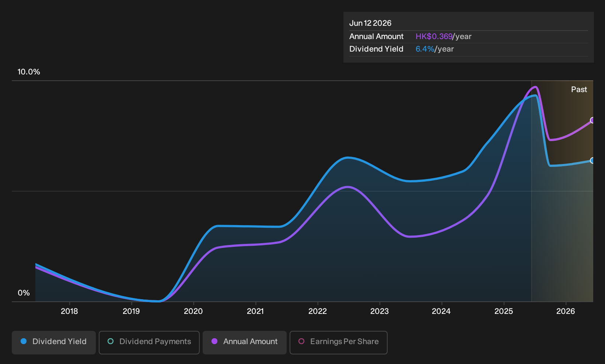605x364 pixels.
Task: Click the purple Annual Amount legend dot
Action: [214, 341]
